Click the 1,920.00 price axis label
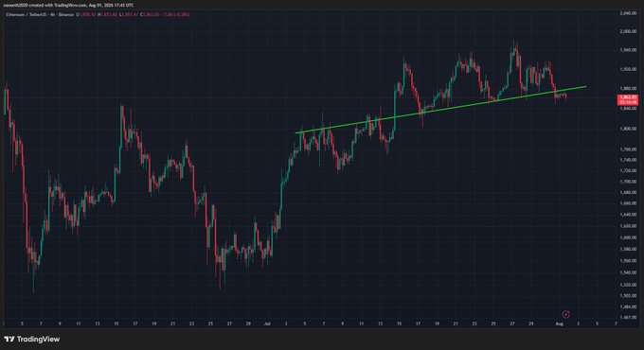The height and width of the screenshot is (350, 644). point(628,69)
